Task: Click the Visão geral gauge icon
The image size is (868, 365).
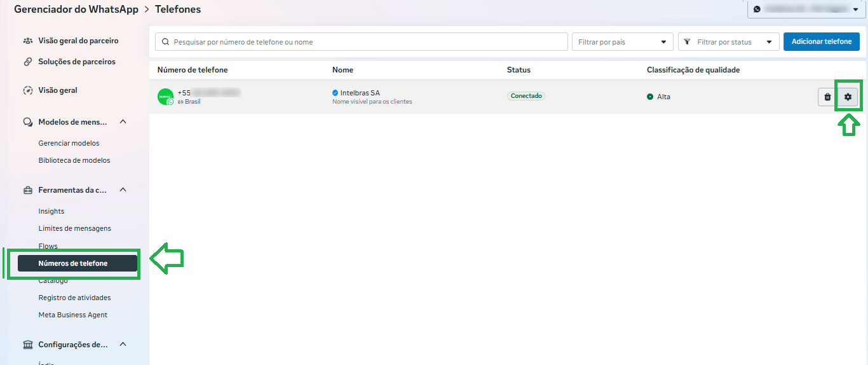Action: tap(28, 90)
